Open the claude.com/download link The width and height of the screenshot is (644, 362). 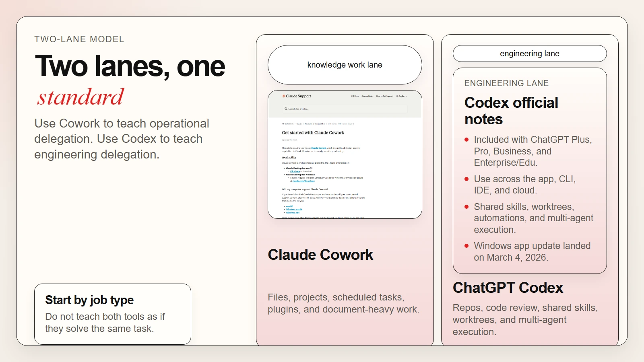coord(303,181)
